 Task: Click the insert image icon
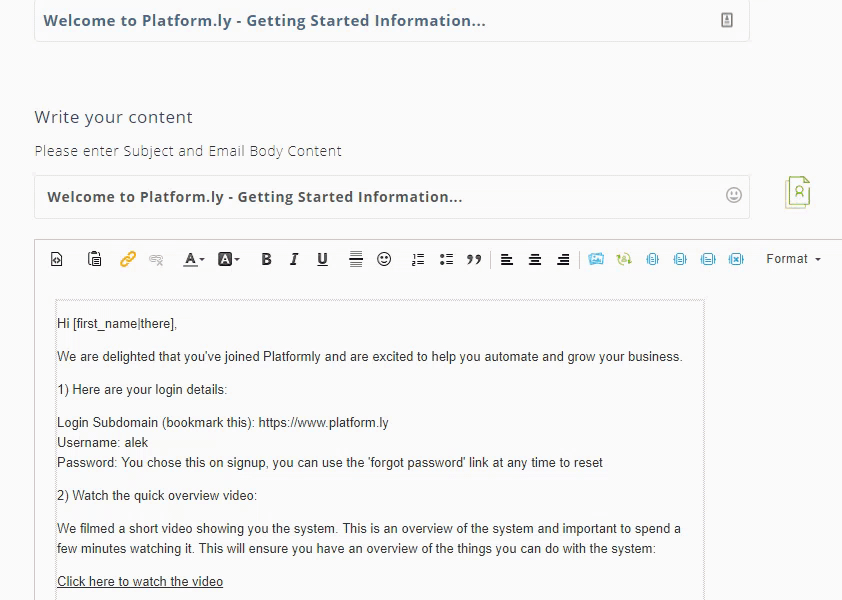point(596,259)
